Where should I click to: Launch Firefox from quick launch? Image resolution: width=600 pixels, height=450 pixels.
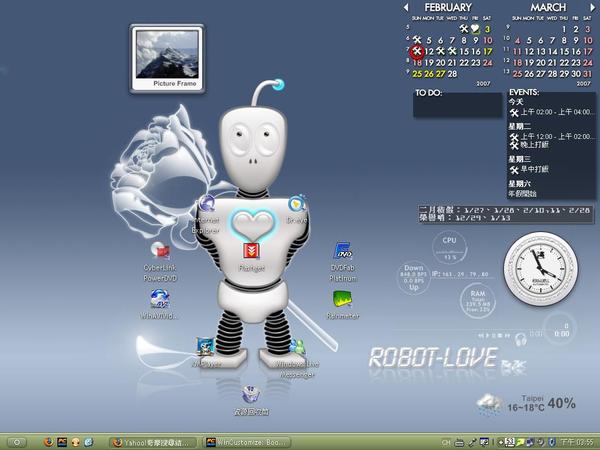(49, 442)
